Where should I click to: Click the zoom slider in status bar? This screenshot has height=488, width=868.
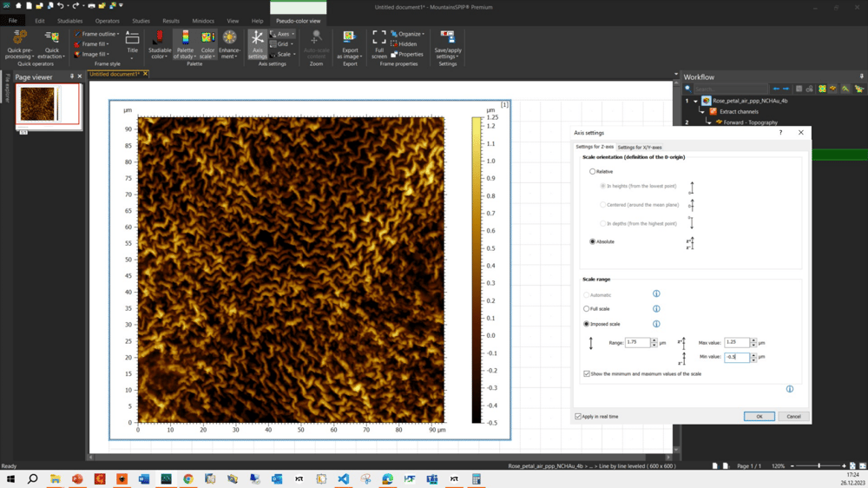[x=819, y=465]
